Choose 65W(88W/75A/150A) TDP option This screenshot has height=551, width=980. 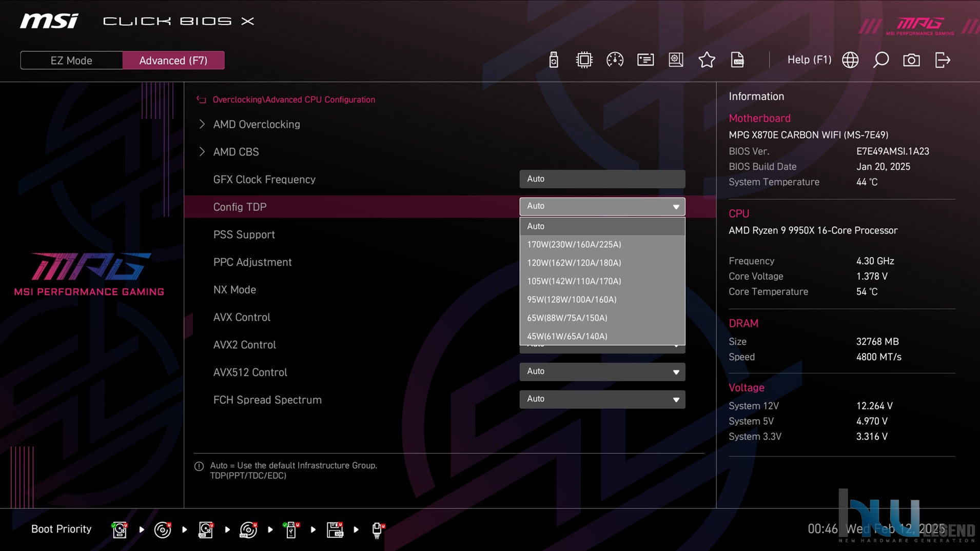[x=602, y=318]
